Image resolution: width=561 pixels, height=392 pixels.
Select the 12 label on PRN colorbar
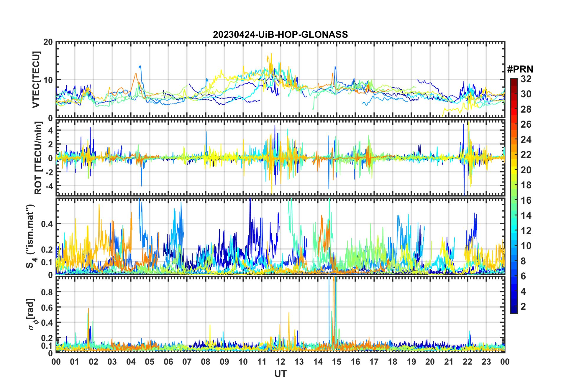click(x=526, y=231)
